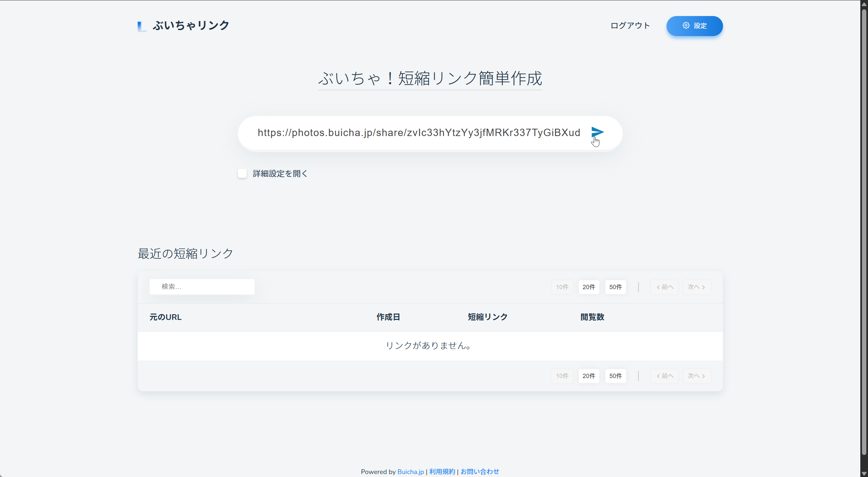
Task: Click the scrollbar down arrow
Action: pos(864,474)
